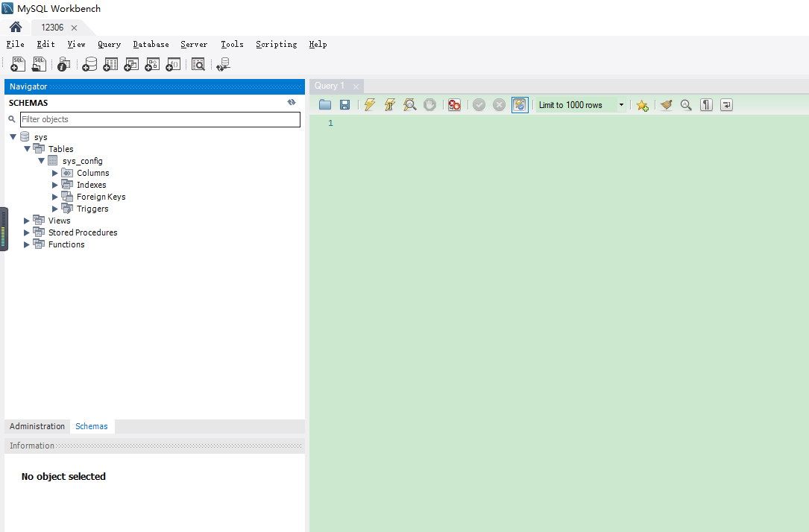
Task: Rollback the transaction X icon
Action: [499, 104]
